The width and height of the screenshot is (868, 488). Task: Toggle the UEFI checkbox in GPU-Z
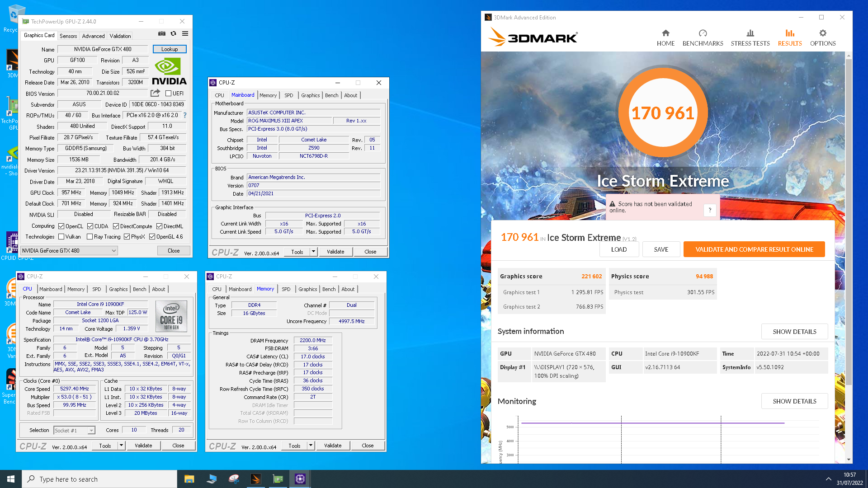click(168, 94)
